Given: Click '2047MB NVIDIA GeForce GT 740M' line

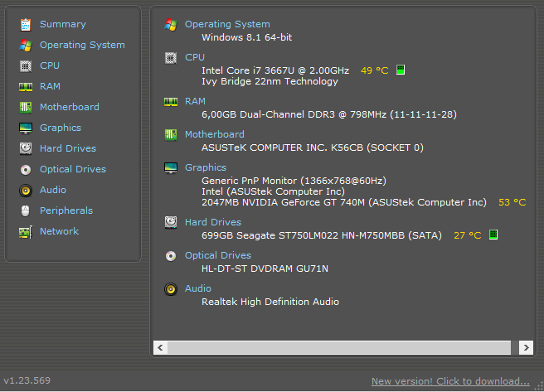Looking at the screenshot, I should pos(344,202).
